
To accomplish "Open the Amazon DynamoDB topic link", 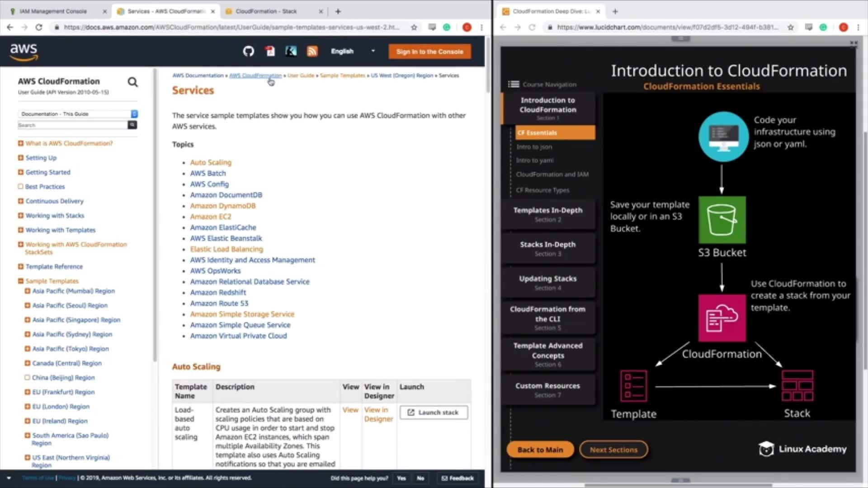I will coord(222,206).
